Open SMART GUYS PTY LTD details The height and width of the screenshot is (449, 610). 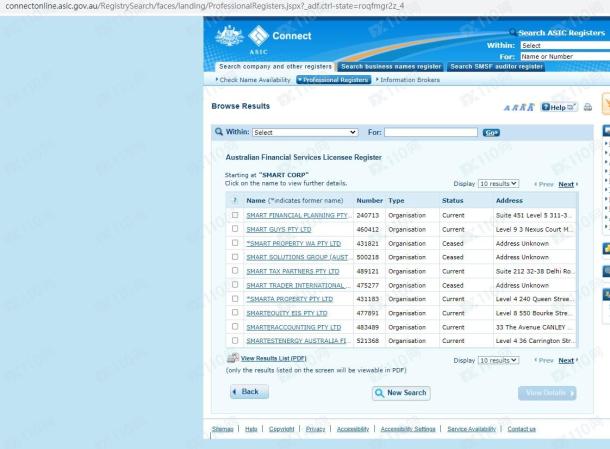click(279, 230)
